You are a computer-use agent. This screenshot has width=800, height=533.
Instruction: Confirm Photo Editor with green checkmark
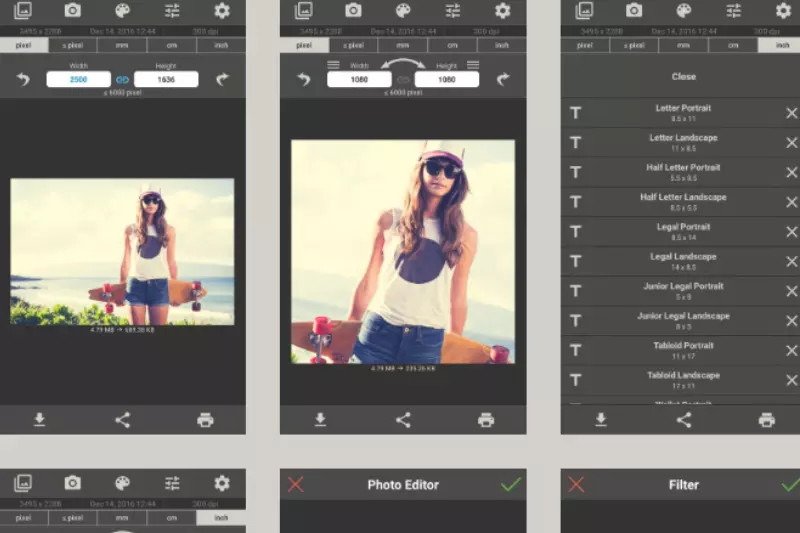511,484
